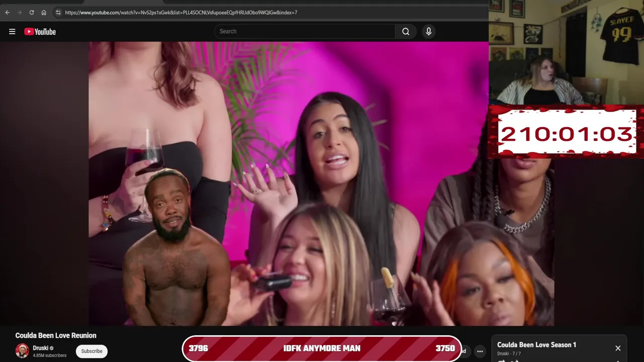Close the playlist panel with X

(618, 348)
